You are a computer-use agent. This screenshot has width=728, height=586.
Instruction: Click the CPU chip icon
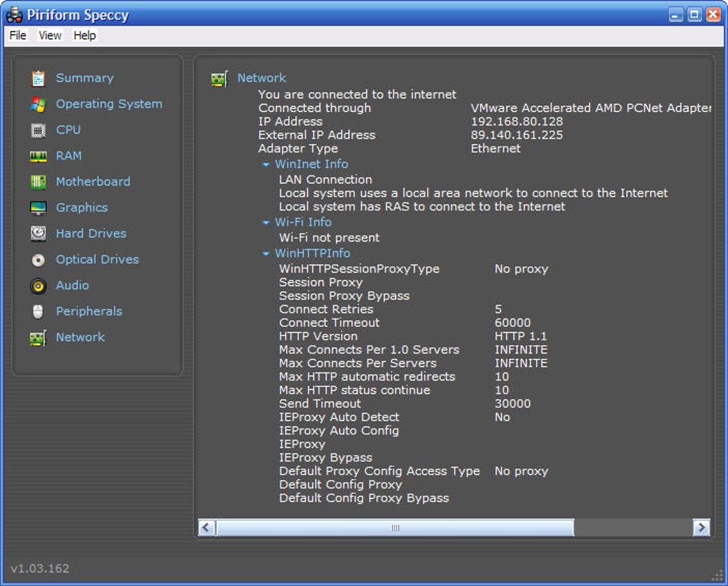pyautogui.click(x=38, y=130)
